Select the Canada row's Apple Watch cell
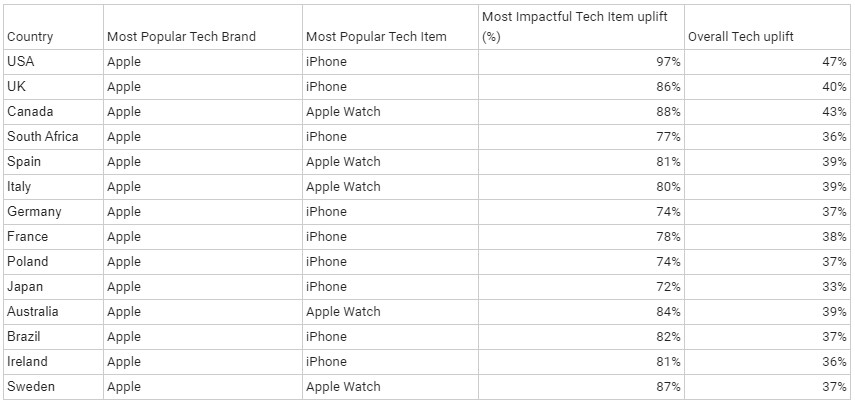This screenshot has width=855, height=401. tap(343, 112)
